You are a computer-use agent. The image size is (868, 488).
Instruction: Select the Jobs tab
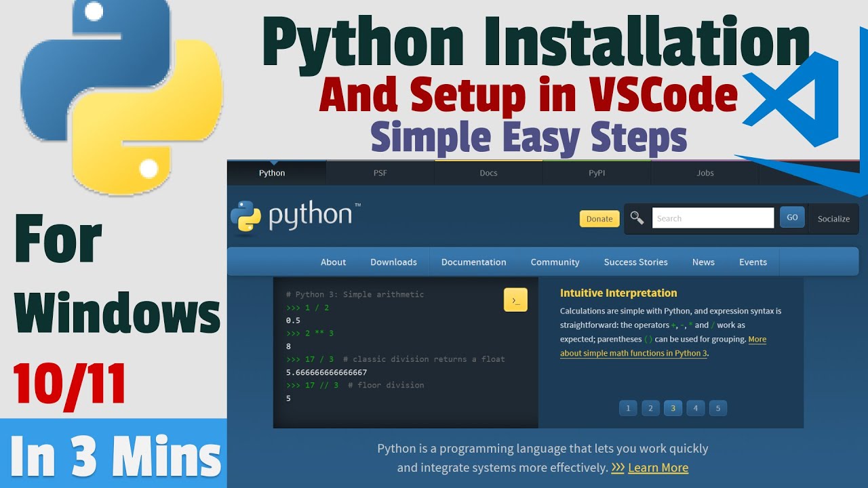coord(705,173)
